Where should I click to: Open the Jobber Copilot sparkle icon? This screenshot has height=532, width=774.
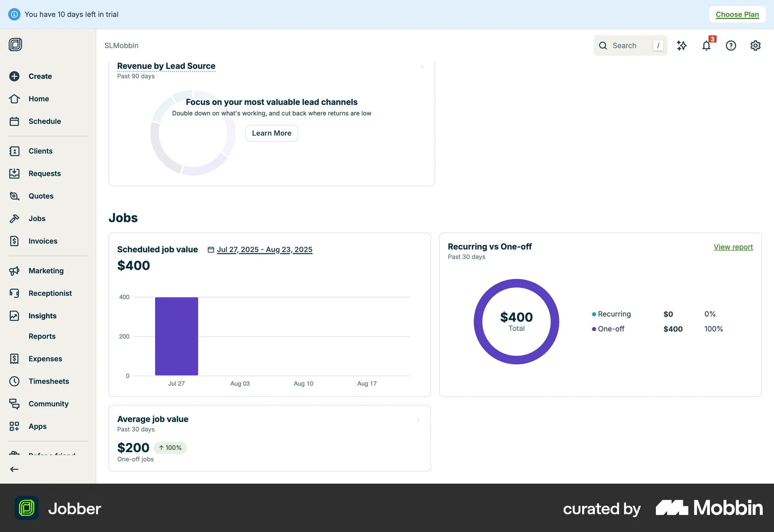click(x=682, y=46)
